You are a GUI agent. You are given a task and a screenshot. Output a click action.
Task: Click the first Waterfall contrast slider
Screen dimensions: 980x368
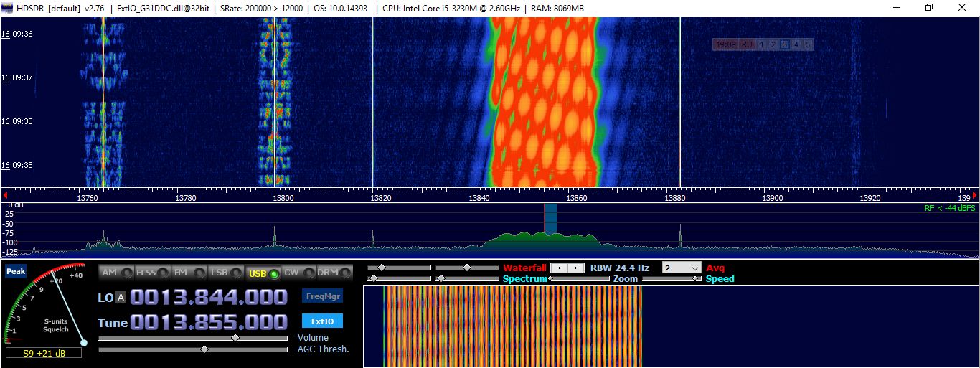pos(400,268)
